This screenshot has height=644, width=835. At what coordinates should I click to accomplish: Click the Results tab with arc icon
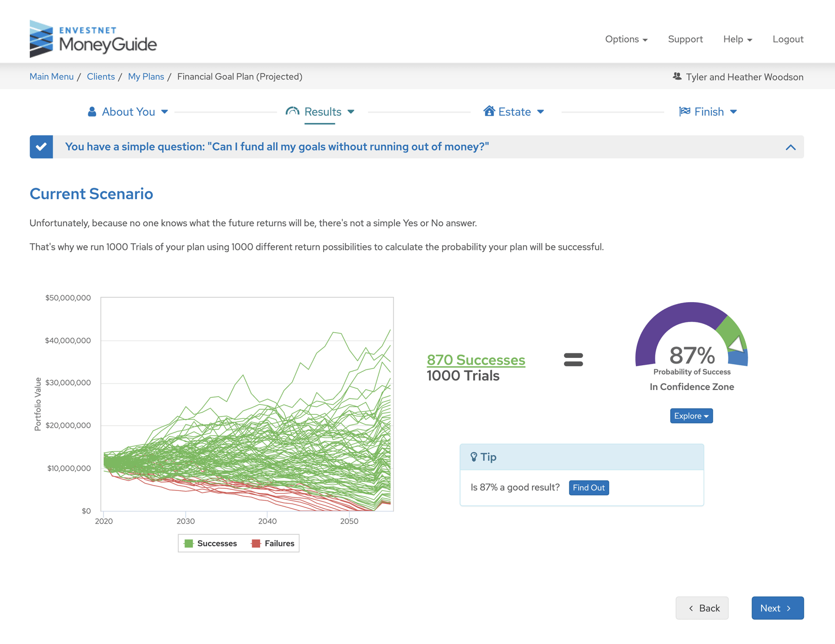click(319, 111)
